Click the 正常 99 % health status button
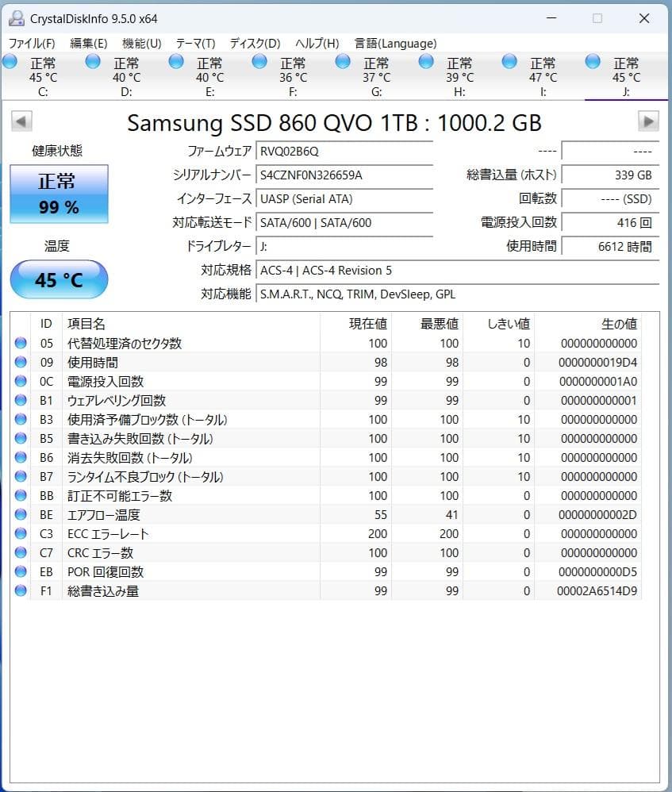This screenshot has height=792, width=672. pos(59,194)
